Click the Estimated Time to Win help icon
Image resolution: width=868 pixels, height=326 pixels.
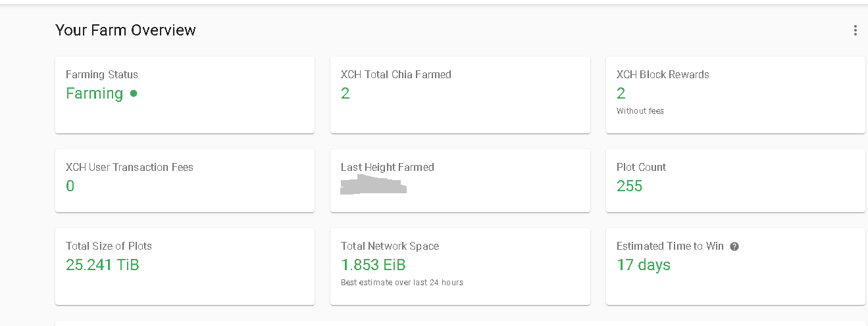(734, 246)
